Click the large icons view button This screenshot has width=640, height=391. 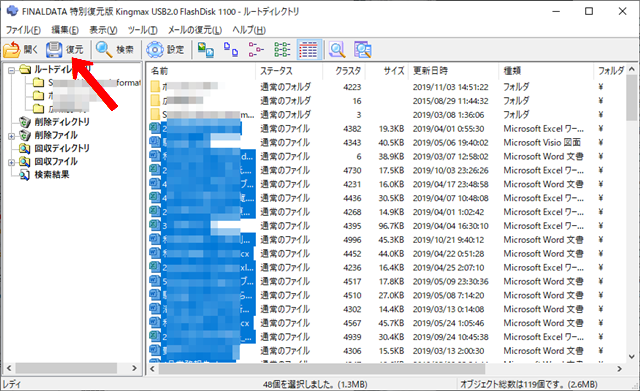206,49
